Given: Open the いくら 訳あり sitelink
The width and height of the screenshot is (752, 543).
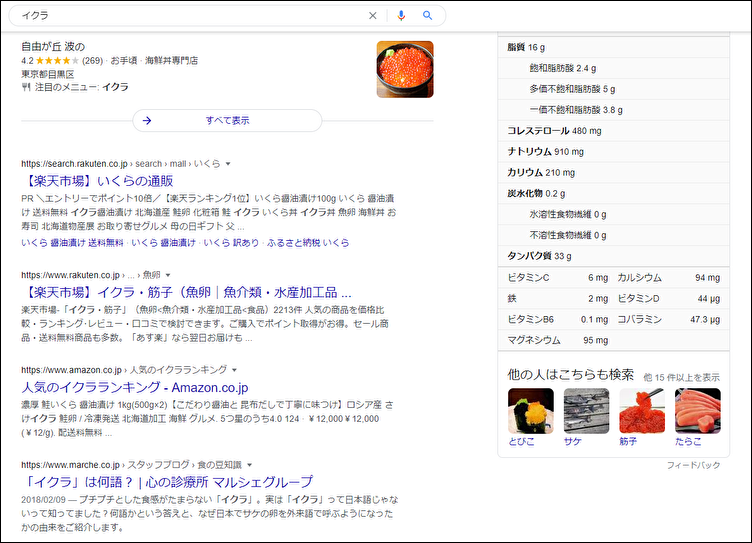Looking at the screenshot, I should tap(231, 243).
